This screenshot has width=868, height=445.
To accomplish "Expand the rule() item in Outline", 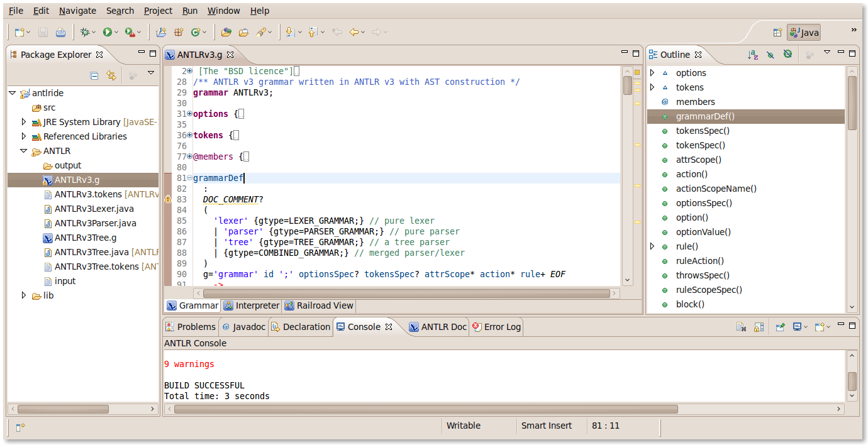I will pos(652,246).
